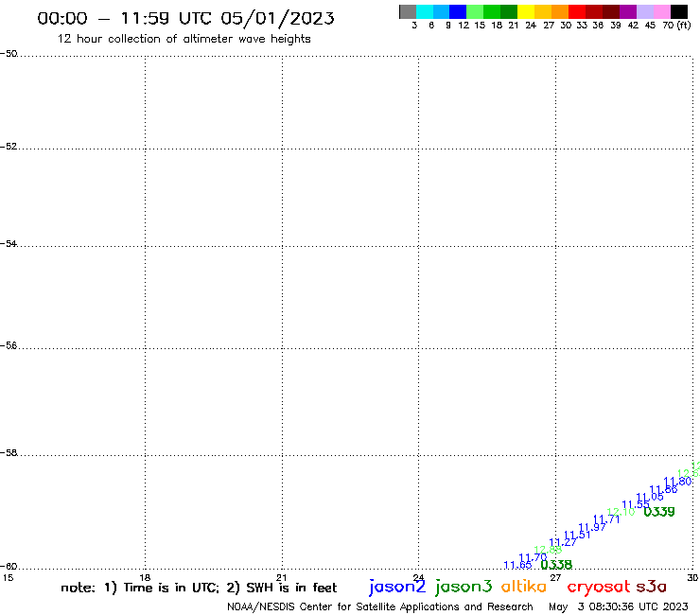
Task: Click the bright red swatch left of 33
Action: click(x=577, y=11)
